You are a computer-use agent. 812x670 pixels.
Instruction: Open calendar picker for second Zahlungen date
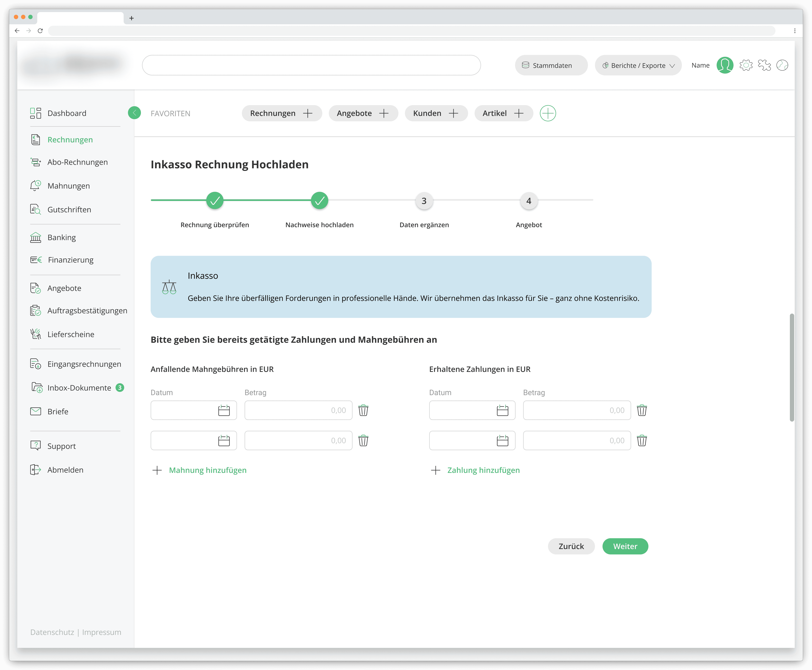coord(502,440)
